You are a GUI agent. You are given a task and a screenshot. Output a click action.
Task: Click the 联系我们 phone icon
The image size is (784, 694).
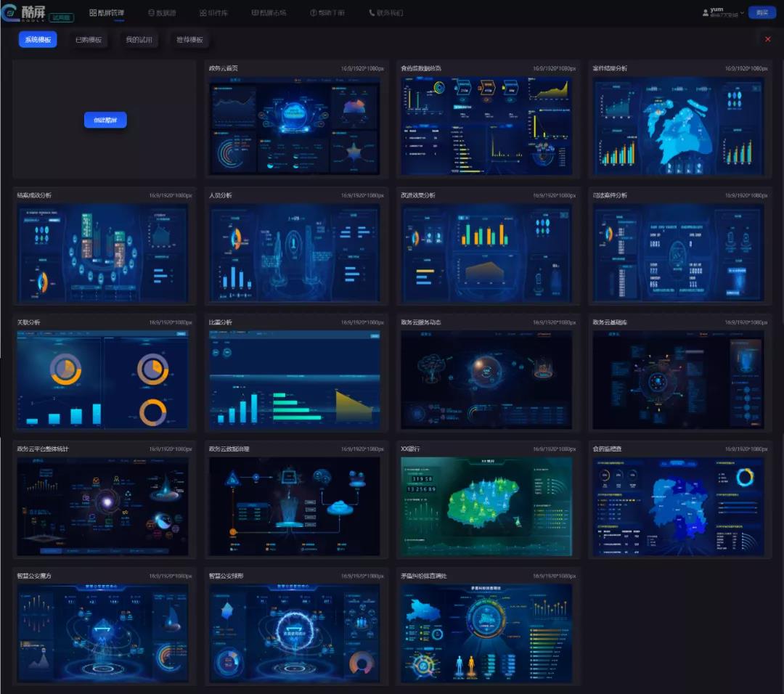[372, 13]
